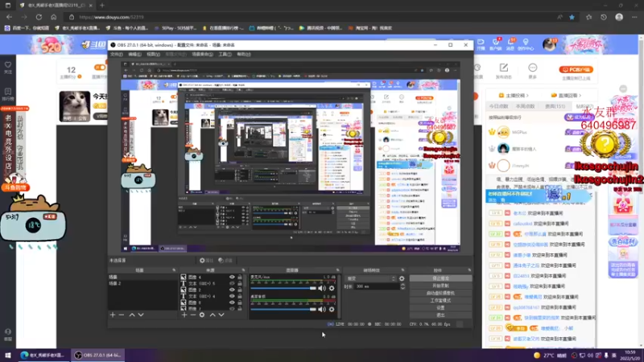
Task: Pop out the 场景 dock panel
Action: (174, 270)
